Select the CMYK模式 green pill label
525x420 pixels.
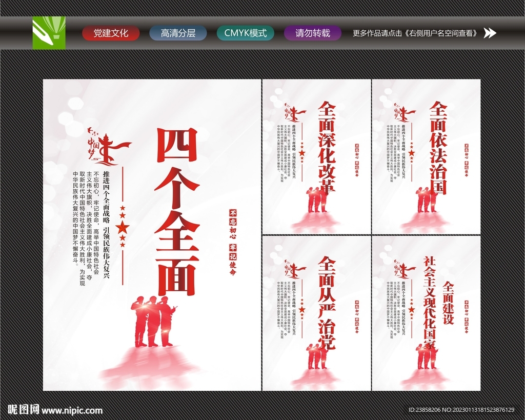[x=246, y=33]
